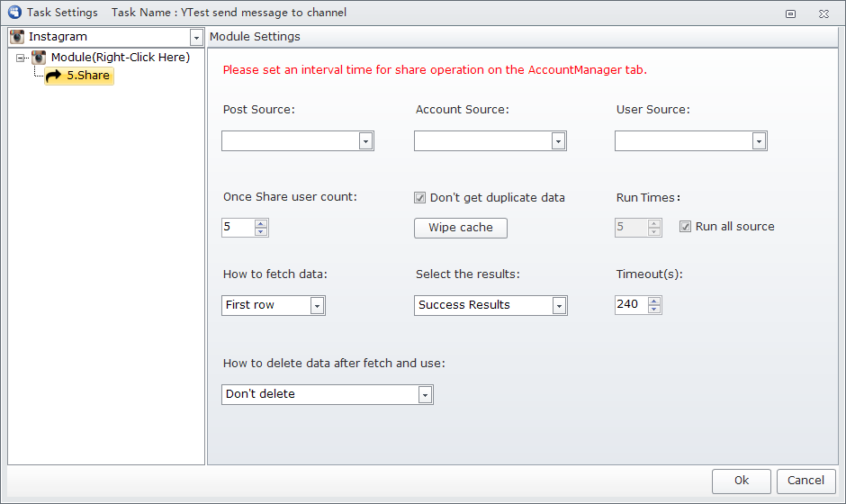
Task: Open the Account Source dropdown
Action: [x=558, y=141]
